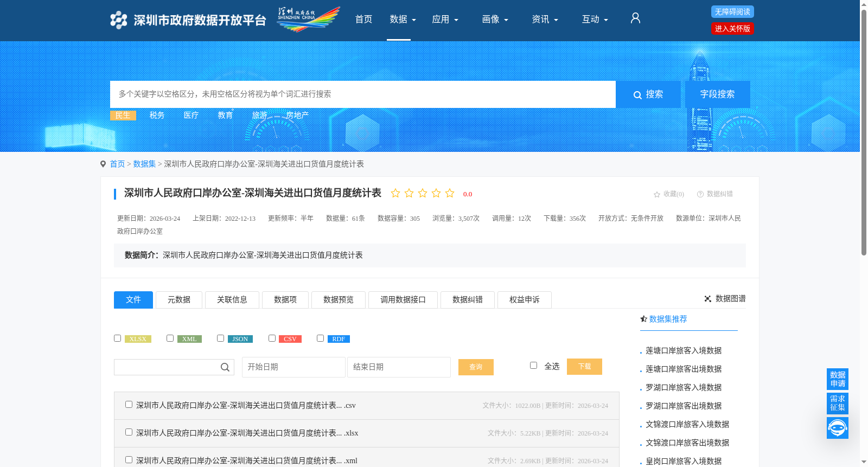868x467 pixels.
Task: Click the magnifier icon in file search box
Action: [x=225, y=367]
